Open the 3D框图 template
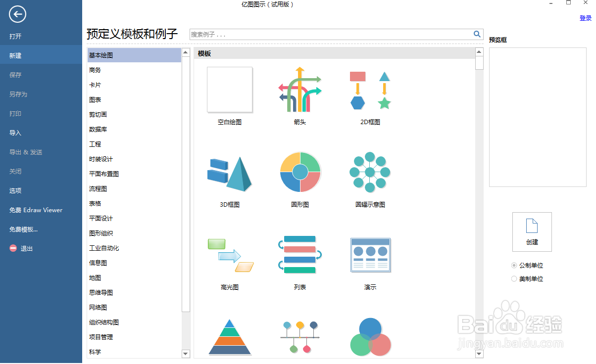This screenshot has width=596, height=364. tap(230, 172)
